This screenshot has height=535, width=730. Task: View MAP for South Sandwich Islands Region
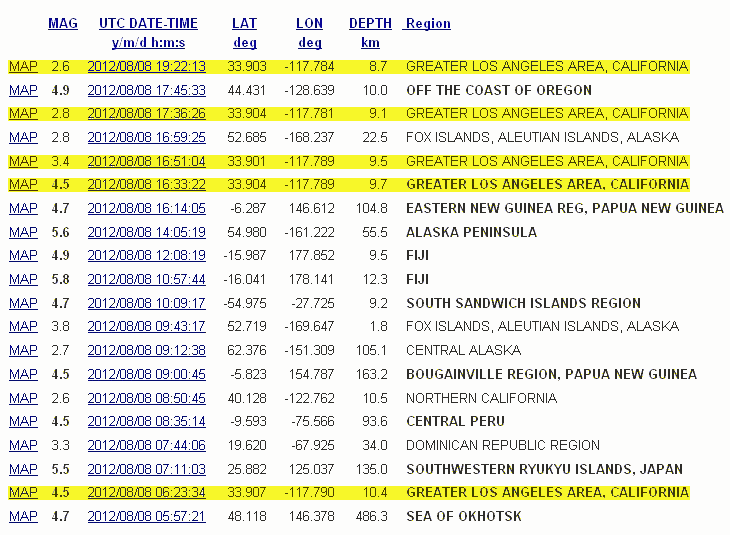coord(23,303)
